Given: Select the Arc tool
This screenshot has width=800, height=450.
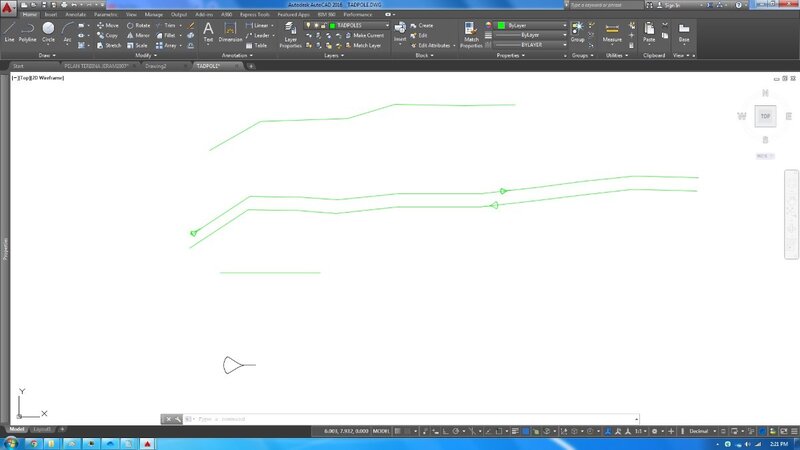Looking at the screenshot, I should coord(67,32).
